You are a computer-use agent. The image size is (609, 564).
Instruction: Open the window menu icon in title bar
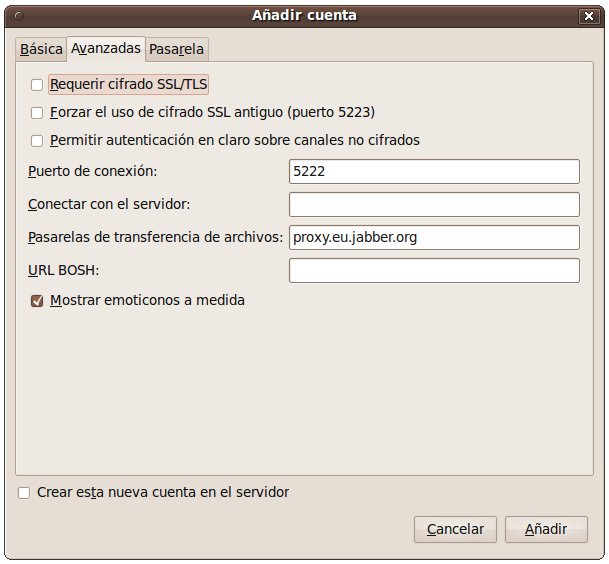tap(15, 16)
